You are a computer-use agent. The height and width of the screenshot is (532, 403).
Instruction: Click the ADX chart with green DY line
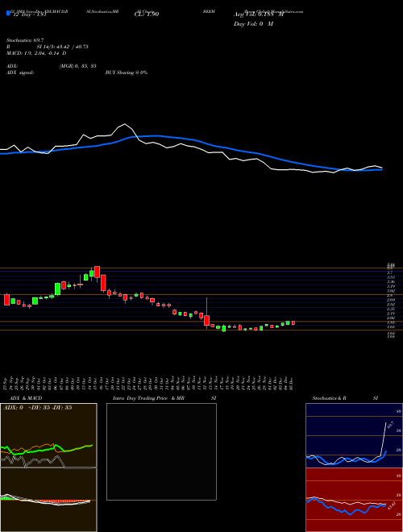pos(48,435)
